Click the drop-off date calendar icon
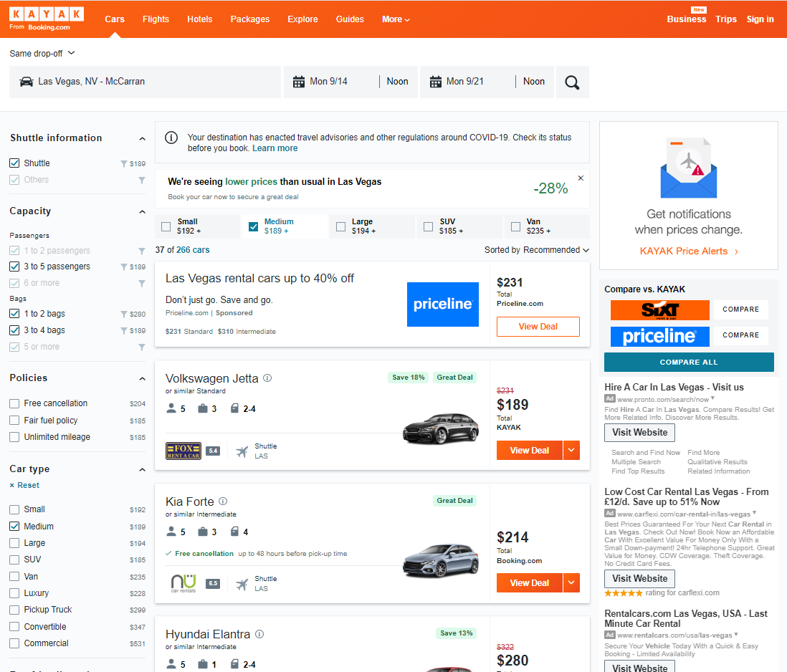This screenshot has height=672, width=787. click(436, 82)
